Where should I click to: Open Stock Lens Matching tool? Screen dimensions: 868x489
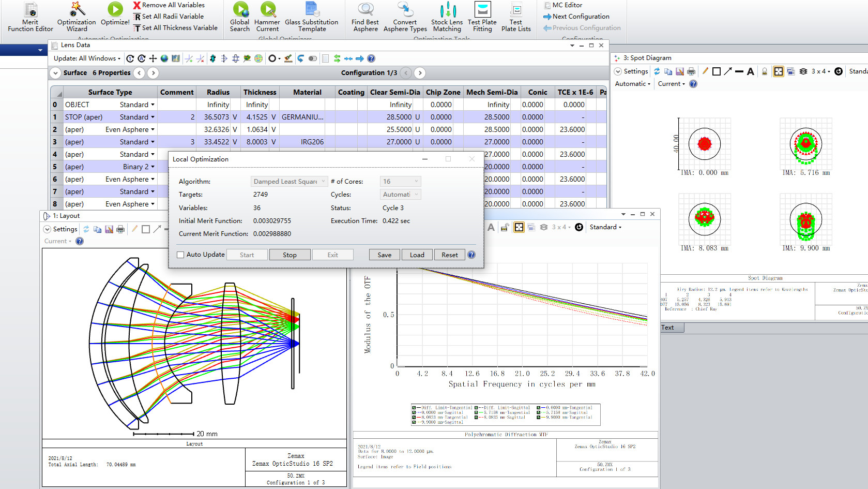click(x=447, y=17)
